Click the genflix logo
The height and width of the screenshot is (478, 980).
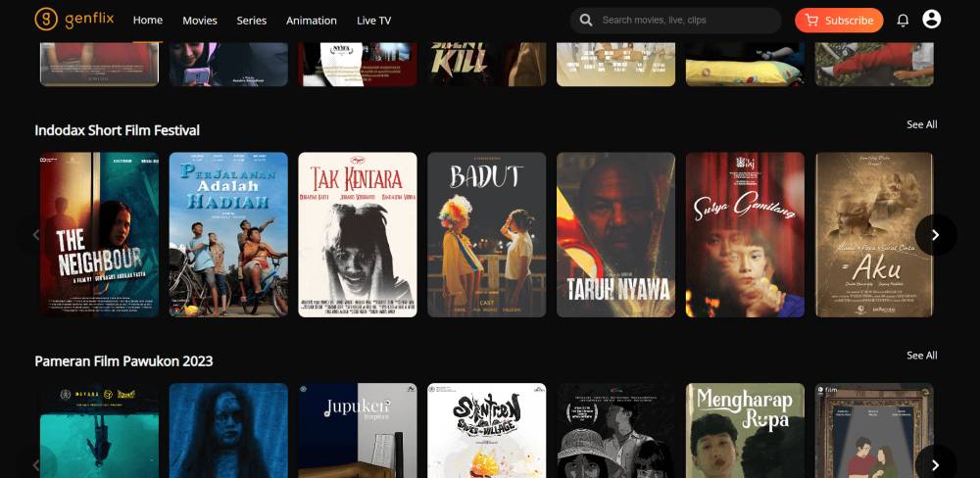pos(74,20)
